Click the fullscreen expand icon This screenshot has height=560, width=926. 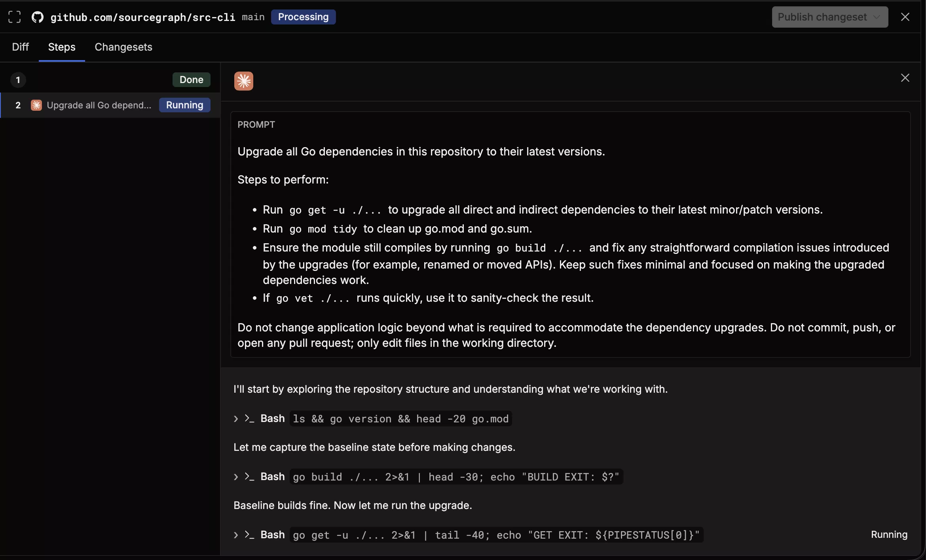coord(15,17)
